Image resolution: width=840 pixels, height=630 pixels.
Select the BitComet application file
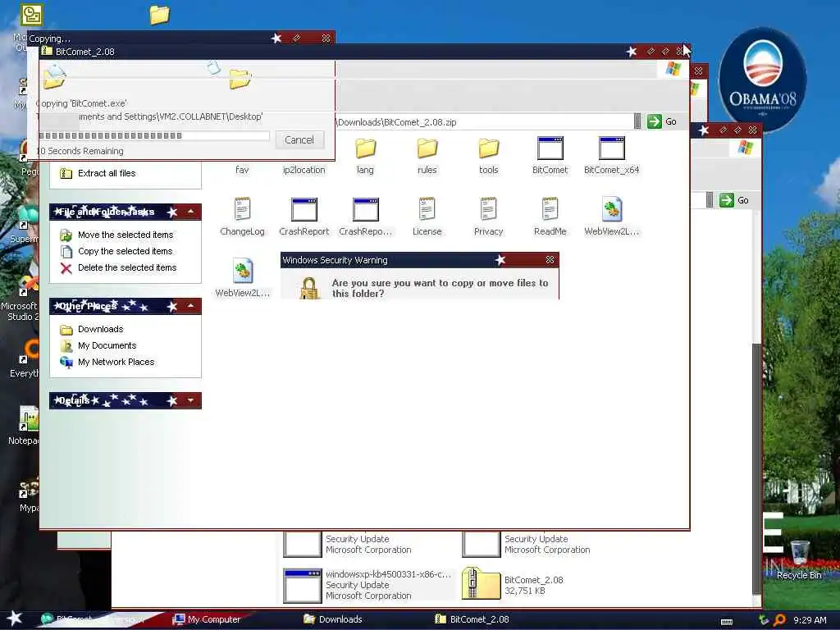pos(550,155)
